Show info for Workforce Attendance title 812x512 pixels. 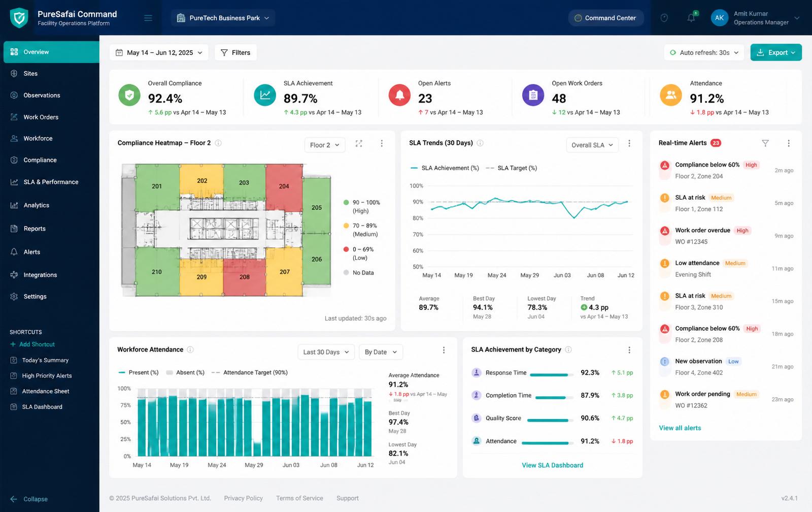click(x=190, y=349)
